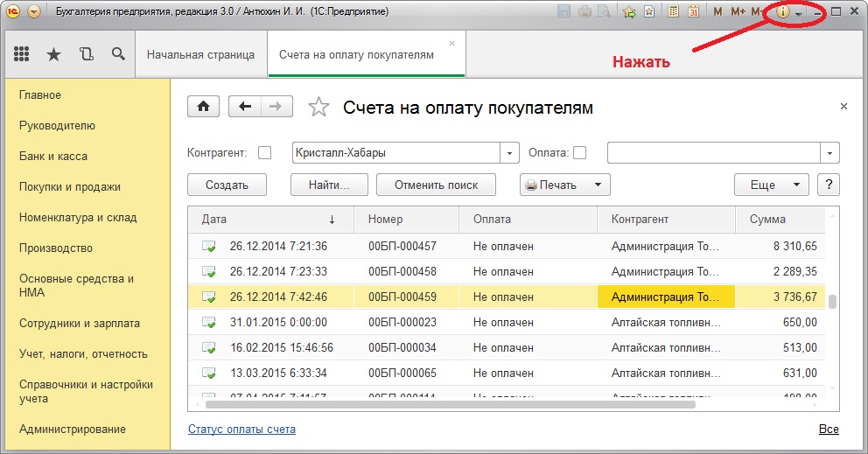Open the dropdown arrow next to the info icon
The image size is (868, 454).
(x=798, y=12)
